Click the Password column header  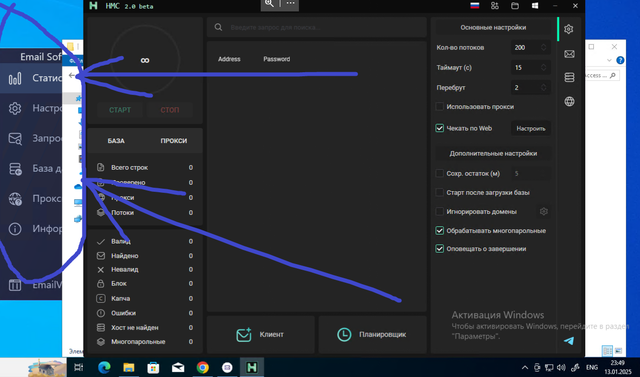point(276,59)
